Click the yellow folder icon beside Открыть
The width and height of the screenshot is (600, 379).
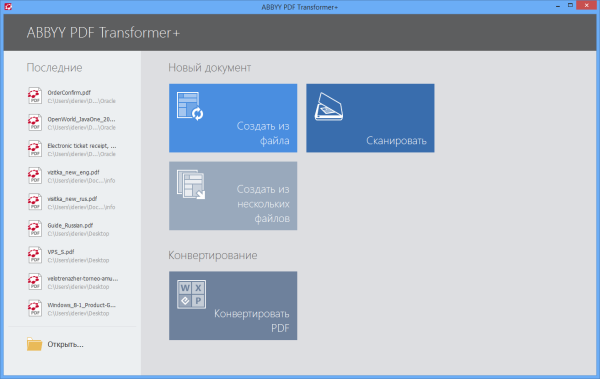click(x=34, y=344)
